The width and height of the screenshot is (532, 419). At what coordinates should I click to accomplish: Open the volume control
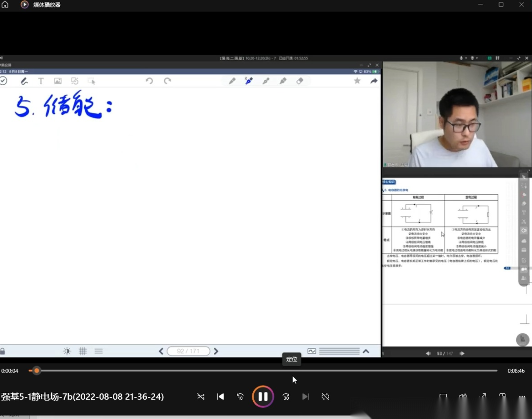click(463, 396)
